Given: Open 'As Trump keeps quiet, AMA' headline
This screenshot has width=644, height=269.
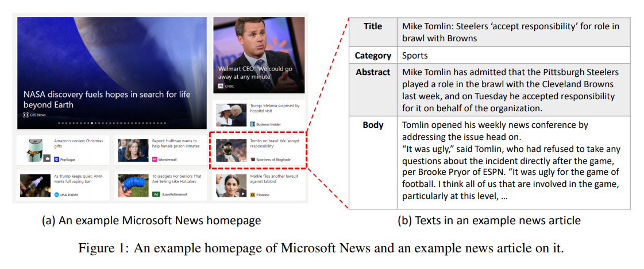Looking at the screenshot, I should (79, 179).
